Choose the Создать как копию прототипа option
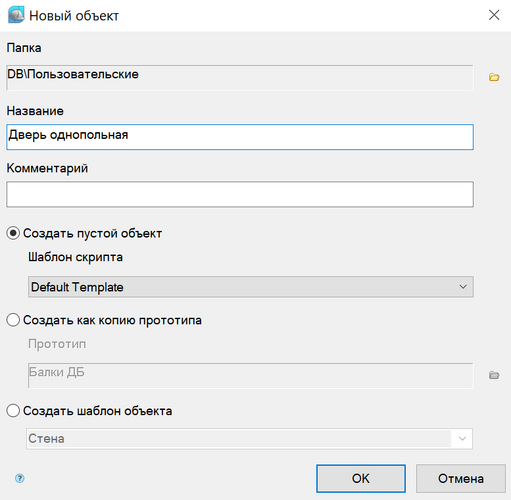Screen dimensions: 511x500 (13, 320)
